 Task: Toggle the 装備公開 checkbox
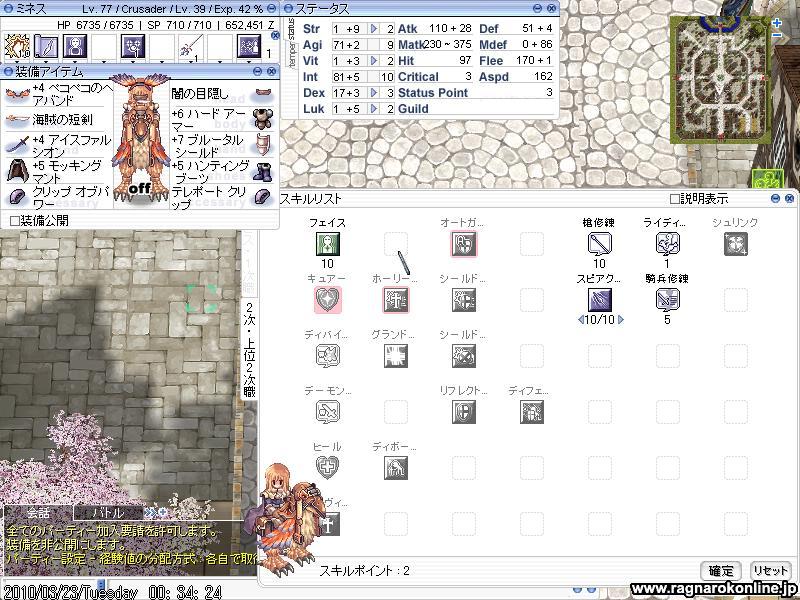coord(15,220)
